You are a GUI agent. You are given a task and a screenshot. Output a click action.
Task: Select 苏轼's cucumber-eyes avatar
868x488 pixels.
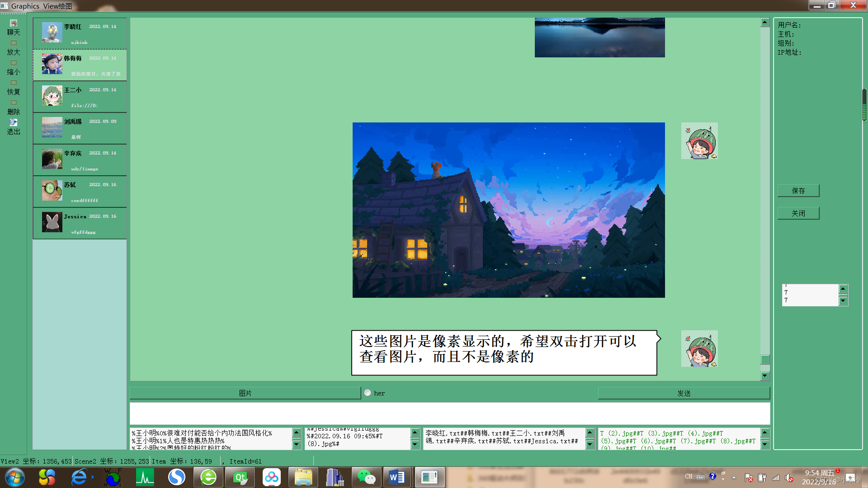[x=52, y=191]
